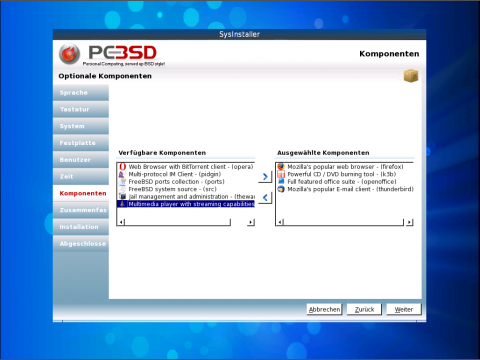Select Powerful CD / DVD burning tool (k3b)

[x=345, y=174]
